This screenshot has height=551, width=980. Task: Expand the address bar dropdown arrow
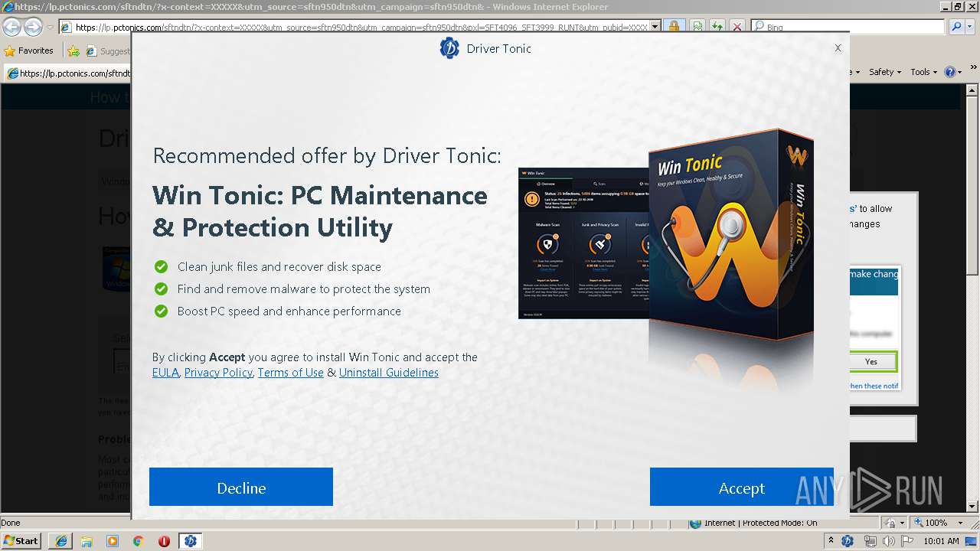[x=655, y=27]
